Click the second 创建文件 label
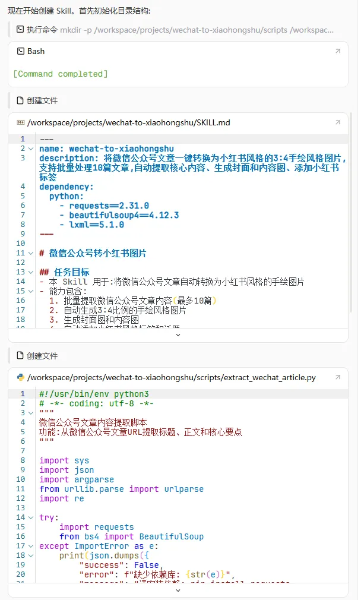Image resolution: width=364 pixels, height=600 pixels. [42, 356]
